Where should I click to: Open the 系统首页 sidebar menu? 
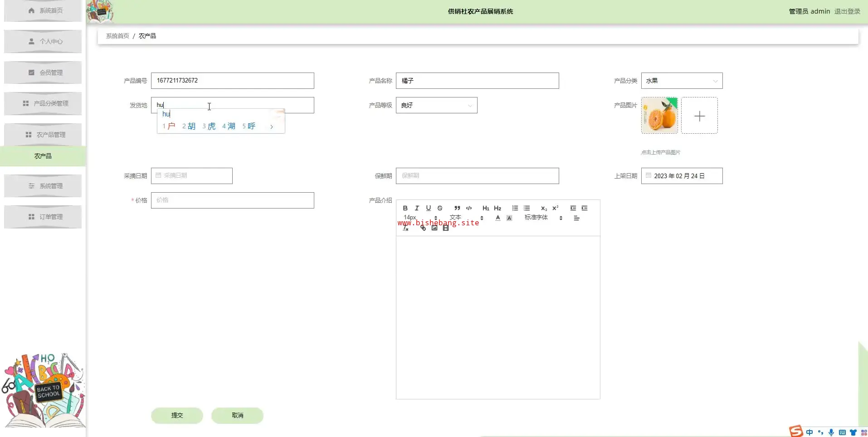coord(43,10)
